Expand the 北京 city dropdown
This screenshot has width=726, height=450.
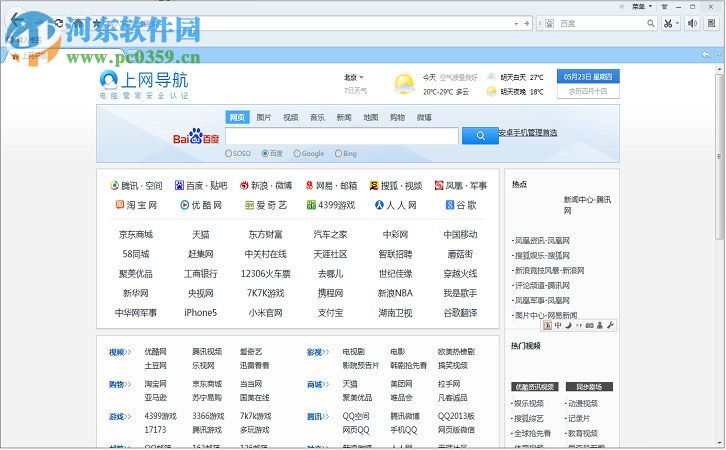pos(354,77)
